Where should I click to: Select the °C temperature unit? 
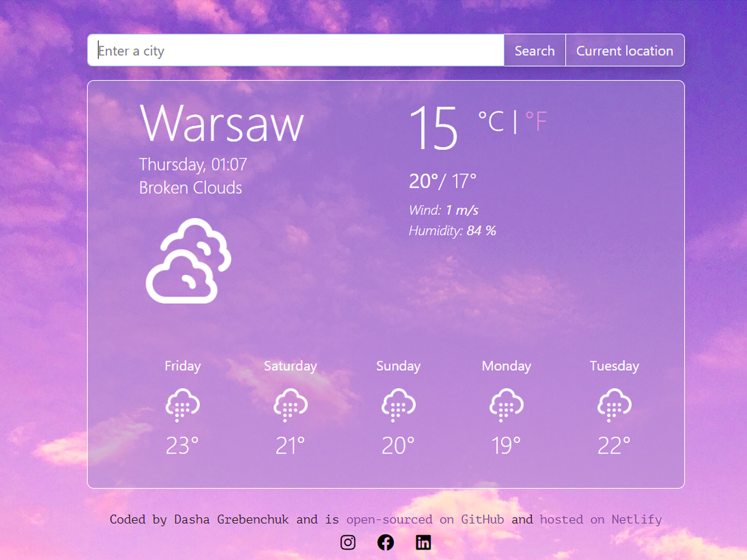tap(491, 121)
